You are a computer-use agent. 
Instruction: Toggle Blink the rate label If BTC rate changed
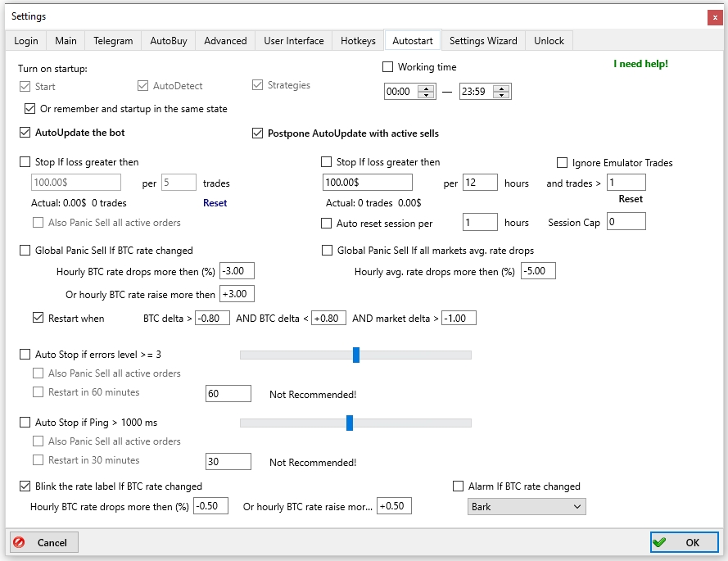(25, 486)
